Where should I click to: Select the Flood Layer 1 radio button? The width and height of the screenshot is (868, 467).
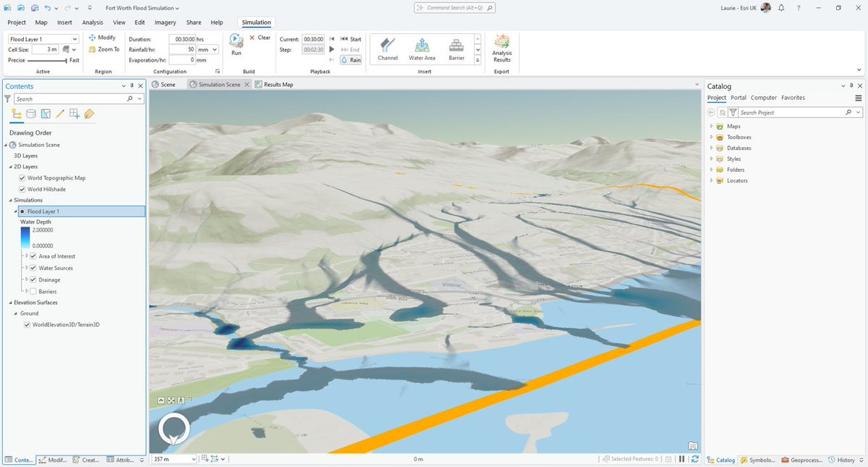click(x=22, y=211)
